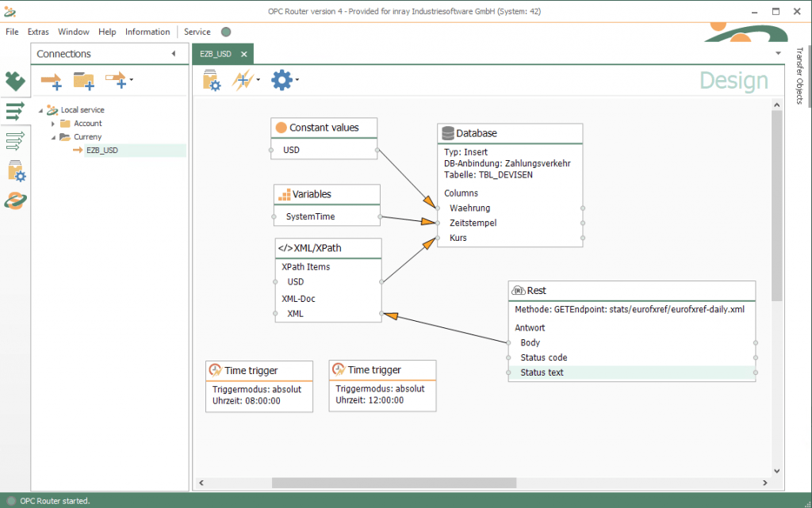Open the plug-ins puzzle icon in sidebar

point(15,81)
